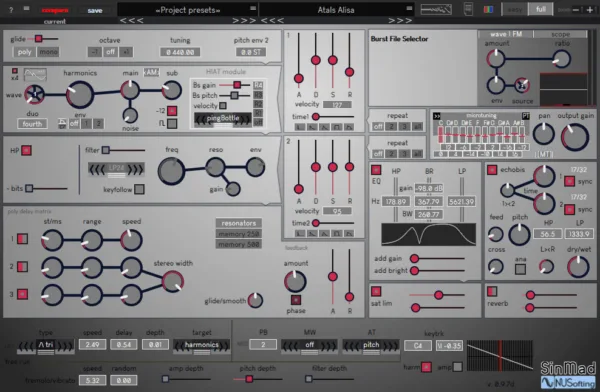The width and height of the screenshot is (600, 392).
Task: Disable the echobis switch
Action: coord(492,170)
